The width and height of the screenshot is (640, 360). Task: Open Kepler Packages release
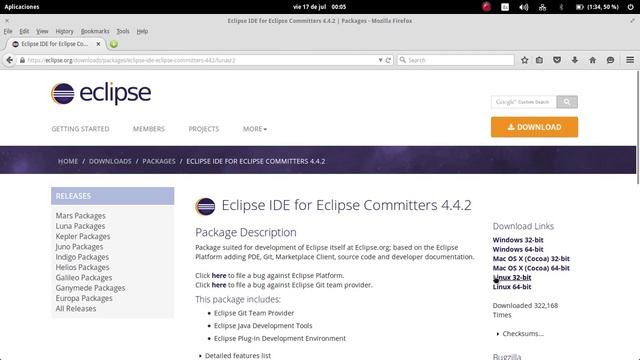83,236
